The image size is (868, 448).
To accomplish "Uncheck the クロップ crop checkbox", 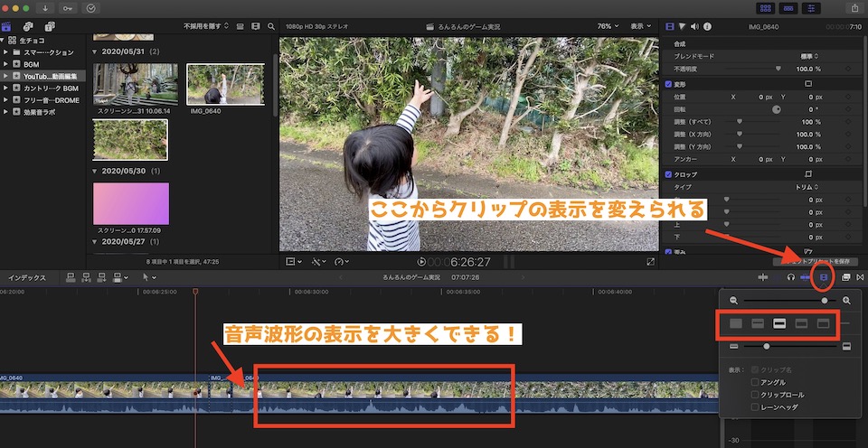I will pyautogui.click(x=668, y=174).
